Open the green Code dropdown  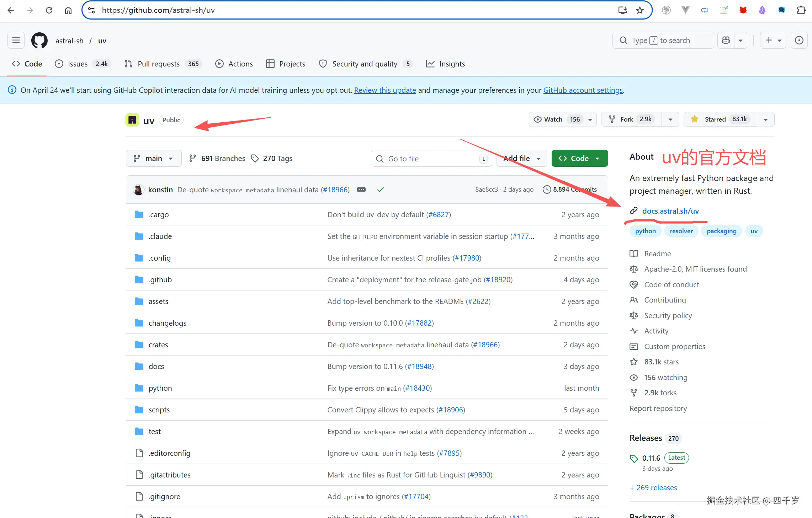click(x=579, y=159)
